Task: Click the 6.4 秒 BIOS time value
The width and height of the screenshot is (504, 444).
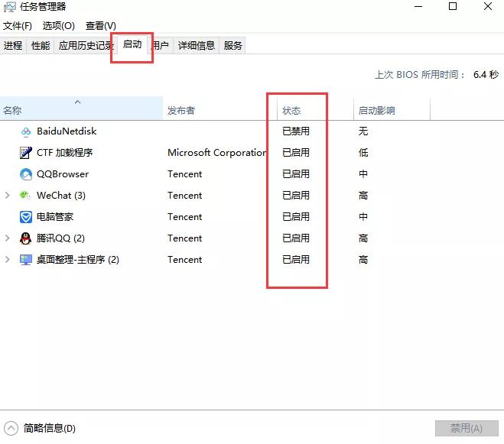Action: (x=486, y=75)
